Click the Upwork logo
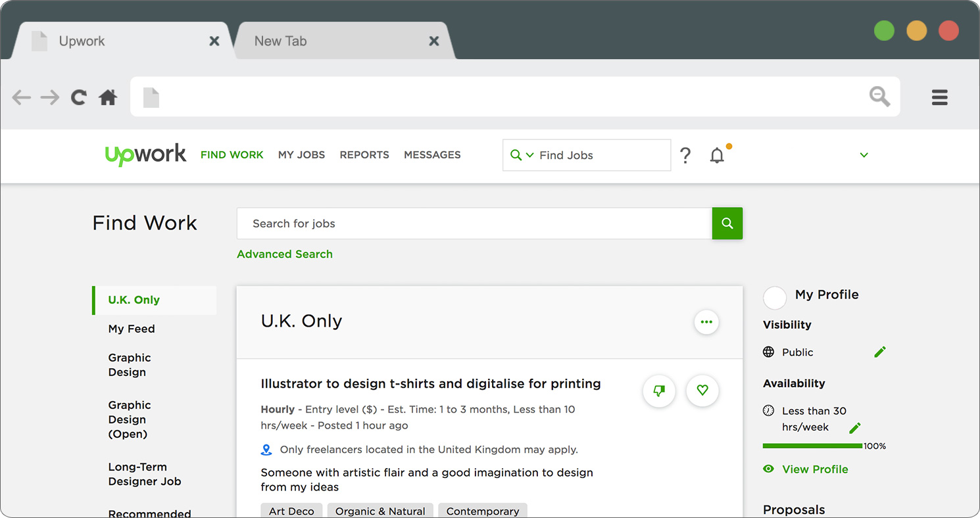 [x=145, y=155]
